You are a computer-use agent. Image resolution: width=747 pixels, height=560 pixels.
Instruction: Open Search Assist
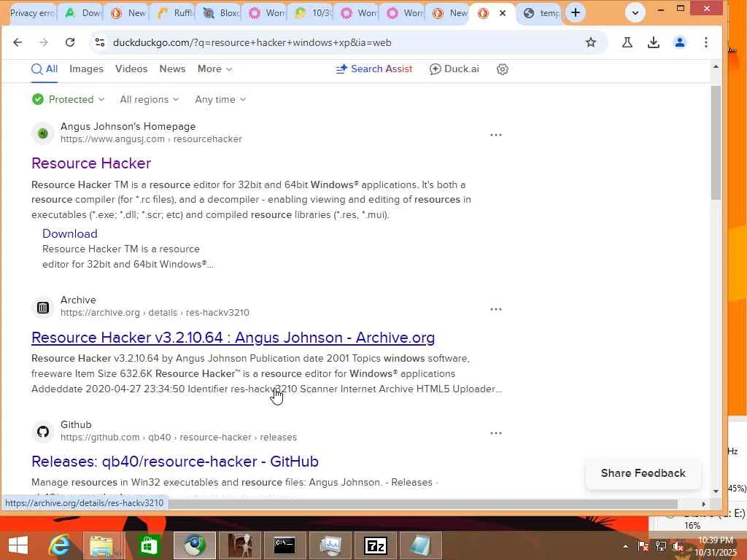pyautogui.click(x=374, y=69)
